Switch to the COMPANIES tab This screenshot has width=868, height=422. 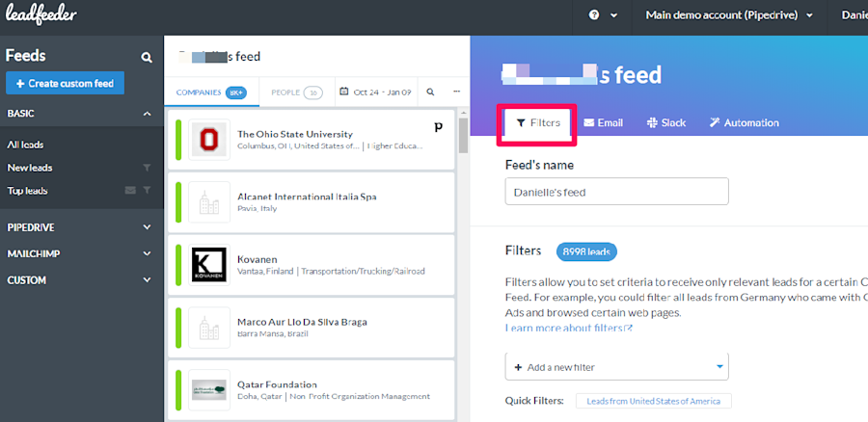pyautogui.click(x=211, y=92)
